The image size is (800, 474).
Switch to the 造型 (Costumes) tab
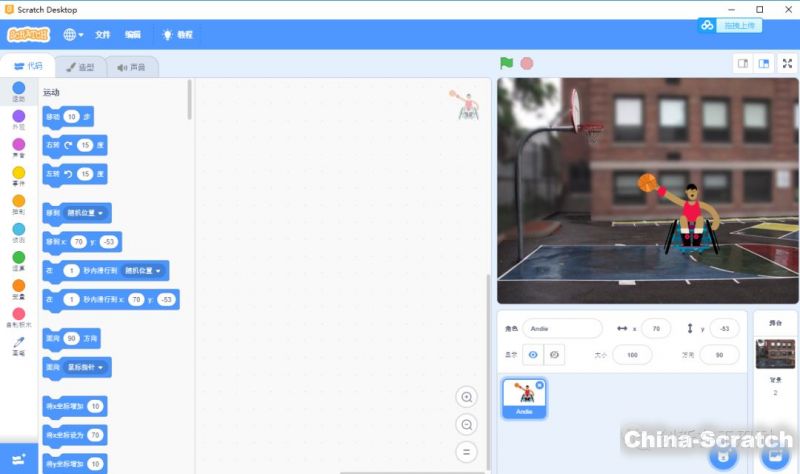coord(81,67)
